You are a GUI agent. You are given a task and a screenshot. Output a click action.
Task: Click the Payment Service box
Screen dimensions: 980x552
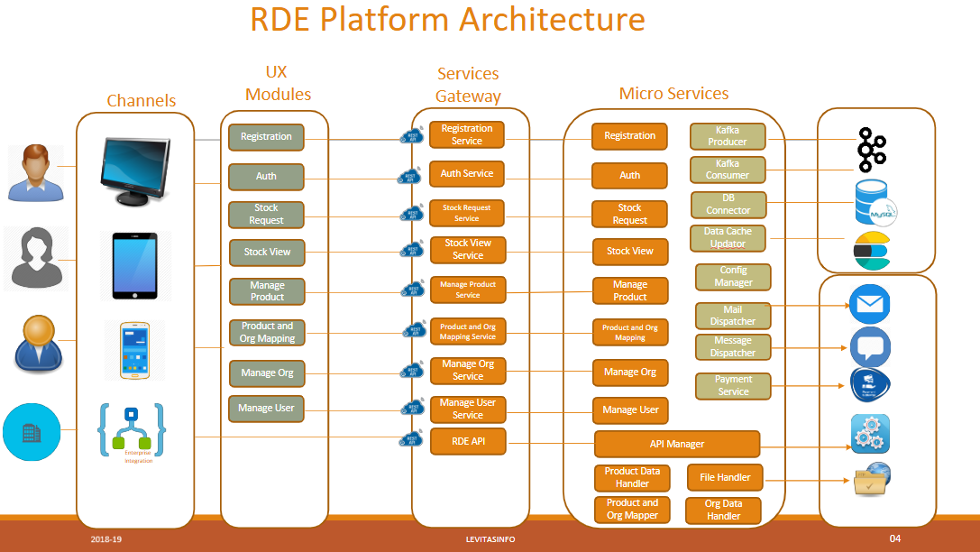click(x=733, y=386)
